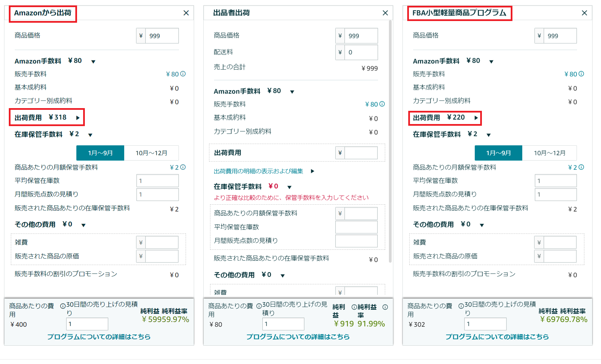Image resolution: width=601 pixels, height=364 pixels.
Task: Click info icon beside 純利益 in 出品者出荷
Action: (354, 307)
